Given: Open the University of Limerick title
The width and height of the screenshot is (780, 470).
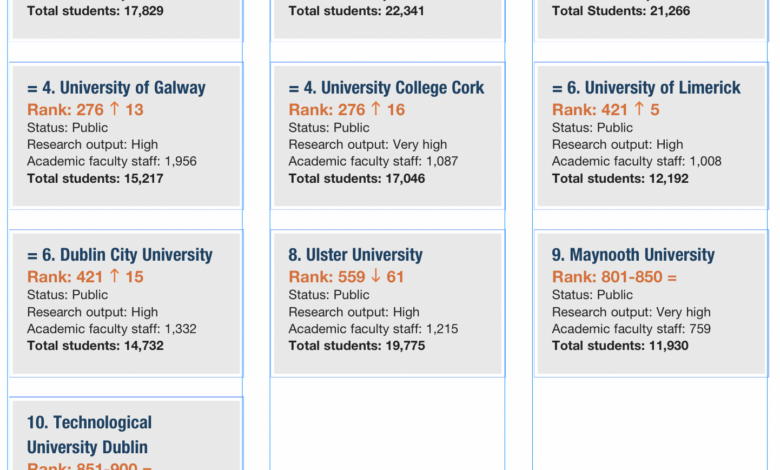Looking at the screenshot, I should (646, 88).
